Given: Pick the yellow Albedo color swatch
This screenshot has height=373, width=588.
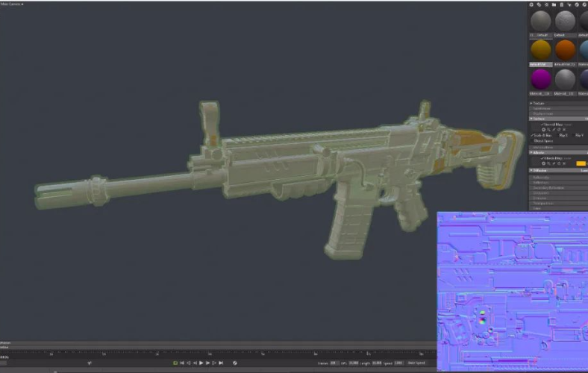Looking at the screenshot, I should 581,164.
